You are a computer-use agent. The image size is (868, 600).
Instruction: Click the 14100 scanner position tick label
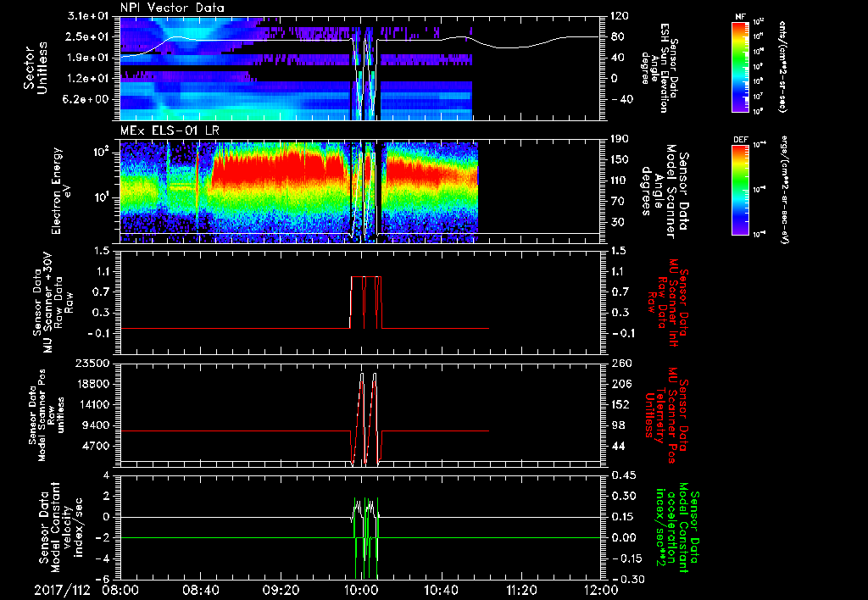92,405
